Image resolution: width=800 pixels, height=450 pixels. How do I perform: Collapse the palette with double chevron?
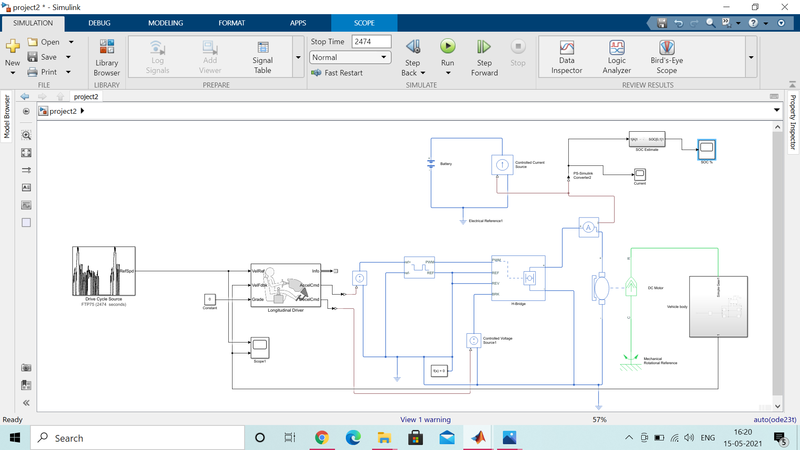coord(27,403)
